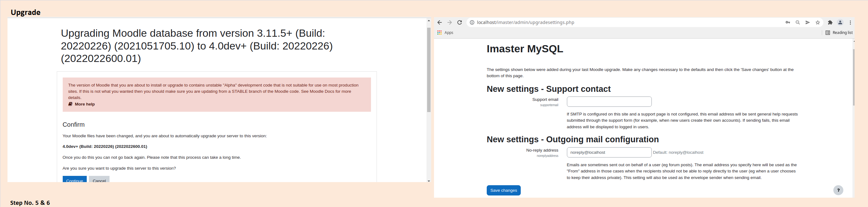Click the 'New settings - Outgoing mail configuration' heading
Screen dimensions: 868x207
573,139
